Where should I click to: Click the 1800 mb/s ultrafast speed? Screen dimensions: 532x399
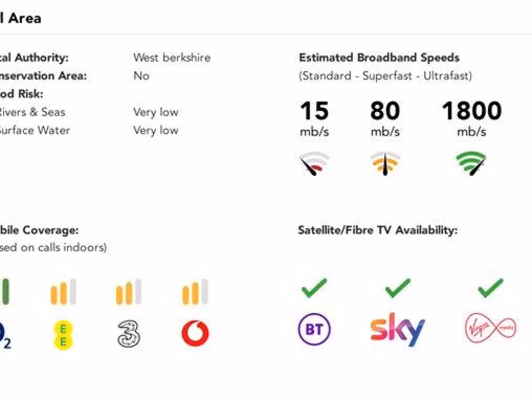472,111
